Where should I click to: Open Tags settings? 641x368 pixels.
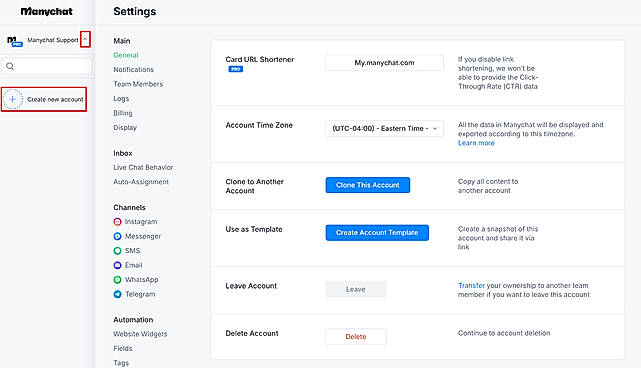tap(121, 363)
